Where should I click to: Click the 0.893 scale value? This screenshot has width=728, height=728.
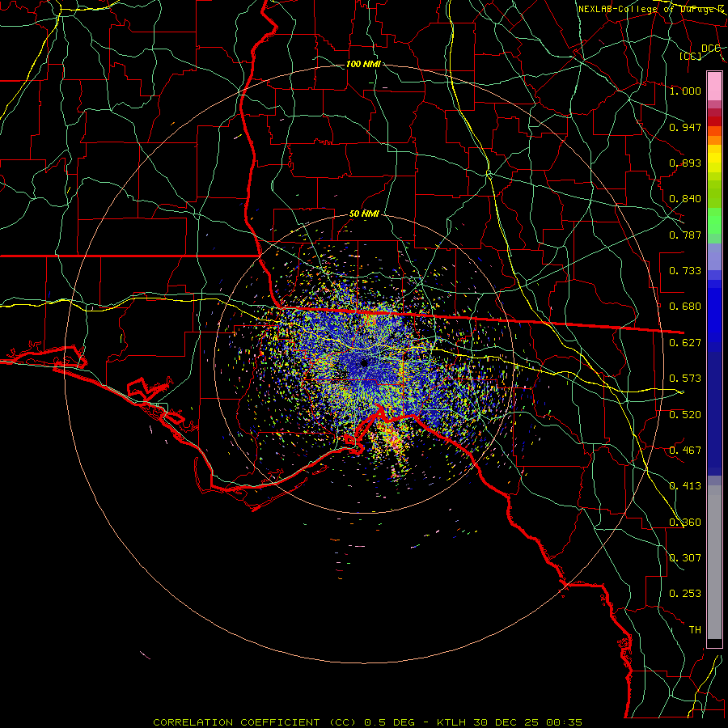click(685, 163)
